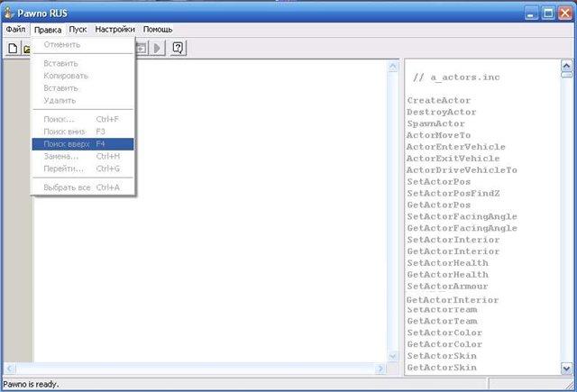Minimize the Pawno RUS window
The height and width of the screenshot is (392, 577).
(x=531, y=14)
